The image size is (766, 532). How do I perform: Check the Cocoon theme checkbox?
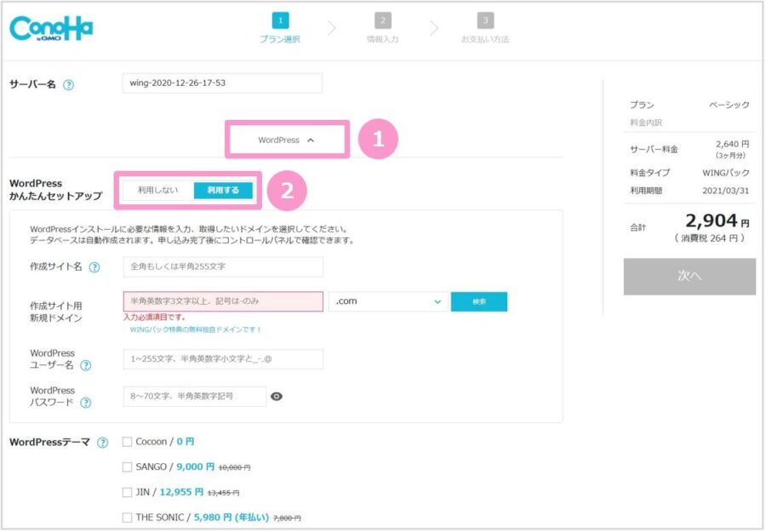(x=127, y=442)
